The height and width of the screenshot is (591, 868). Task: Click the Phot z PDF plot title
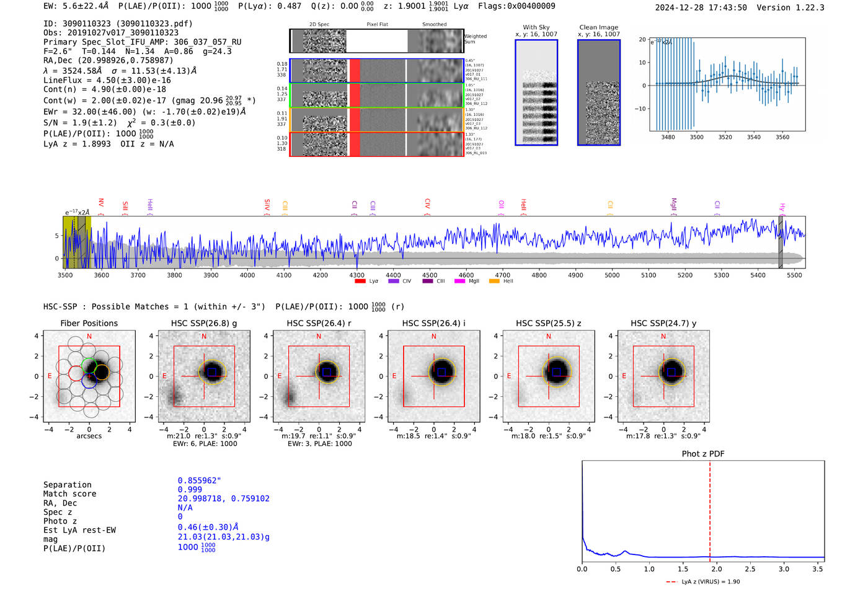pos(703,454)
